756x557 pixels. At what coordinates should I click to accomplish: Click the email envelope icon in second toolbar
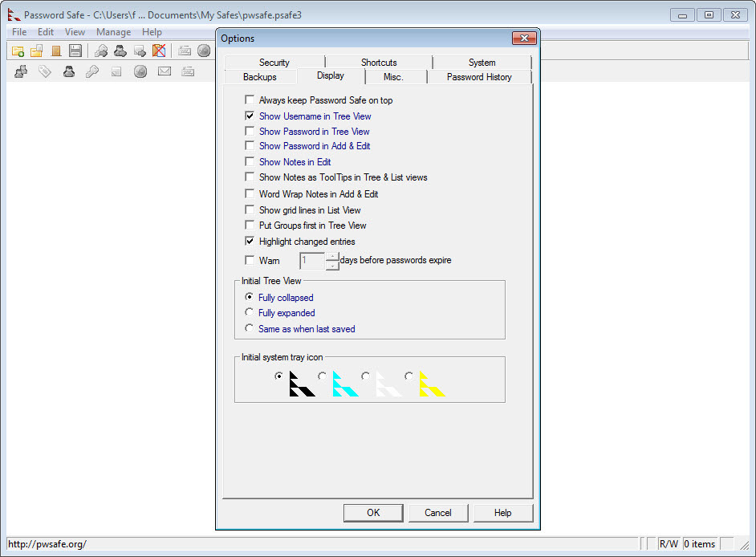pyautogui.click(x=165, y=72)
